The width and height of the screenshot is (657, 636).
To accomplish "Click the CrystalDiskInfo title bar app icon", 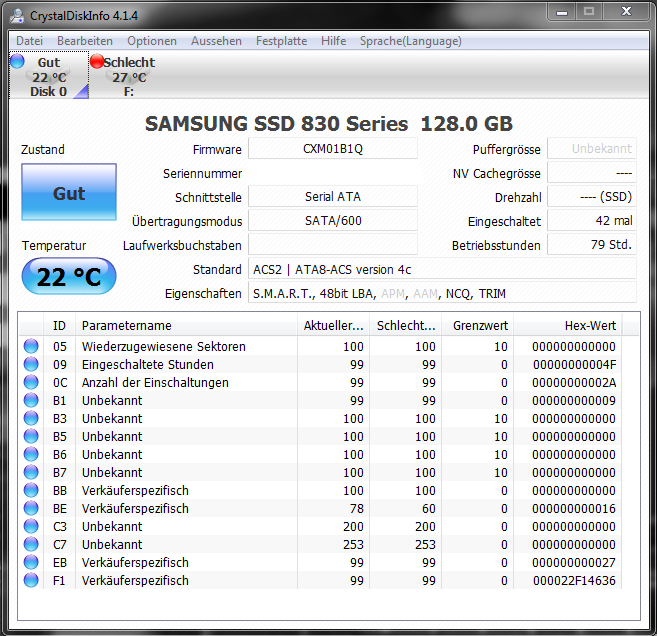I will (17, 16).
